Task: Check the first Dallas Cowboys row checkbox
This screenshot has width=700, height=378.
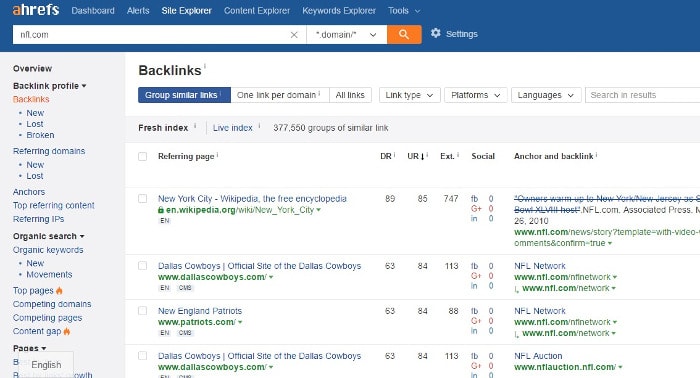Action: click(x=142, y=266)
